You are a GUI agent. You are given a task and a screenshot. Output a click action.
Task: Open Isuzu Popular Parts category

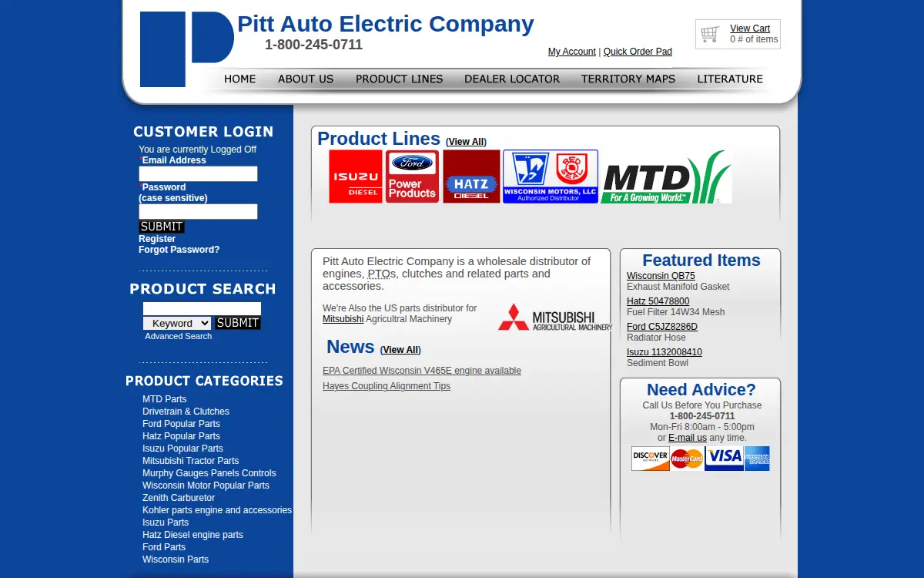(x=182, y=449)
